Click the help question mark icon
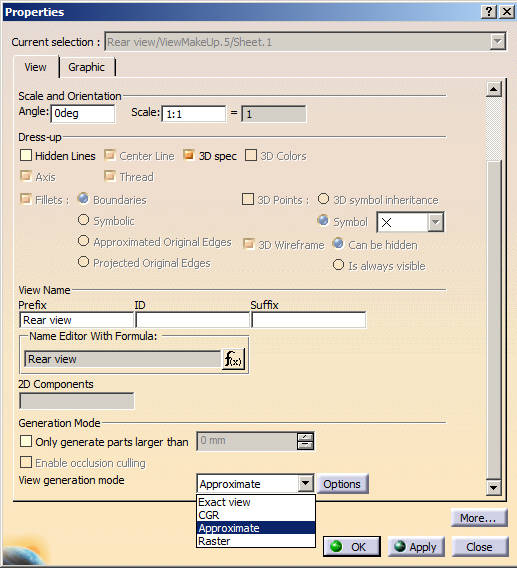Viewport: 517px width, 568px height. (488, 12)
